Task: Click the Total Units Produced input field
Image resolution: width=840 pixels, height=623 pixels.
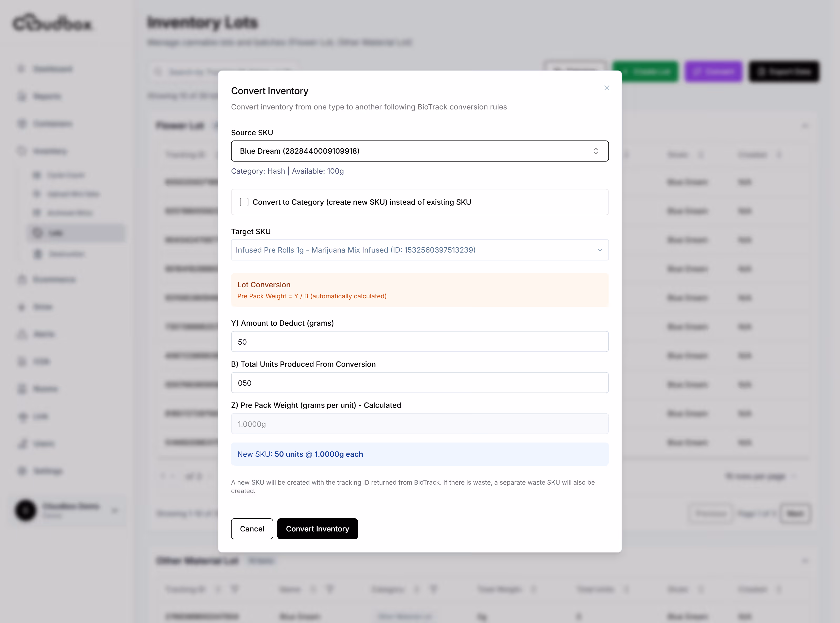Action: [419, 383]
